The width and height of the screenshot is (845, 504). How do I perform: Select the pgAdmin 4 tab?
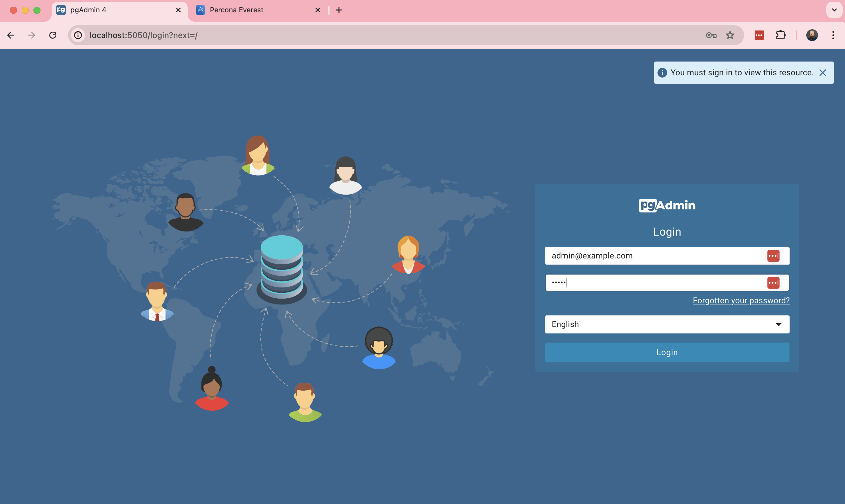point(102,10)
